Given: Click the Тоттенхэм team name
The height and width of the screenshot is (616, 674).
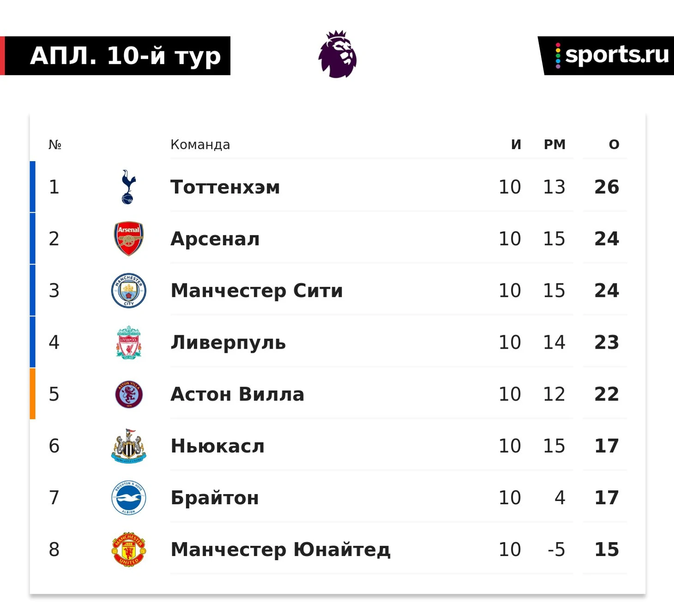Looking at the screenshot, I should coord(225,187).
